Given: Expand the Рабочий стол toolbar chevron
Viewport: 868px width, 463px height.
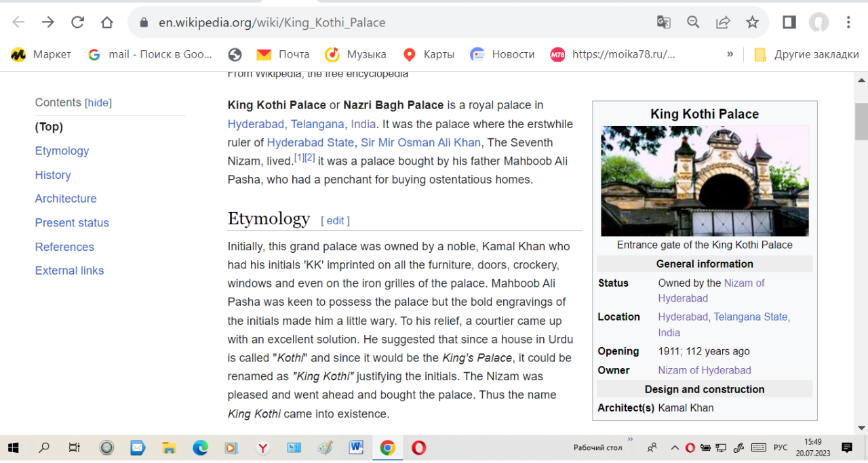Looking at the screenshot, I should coord(631,440).
